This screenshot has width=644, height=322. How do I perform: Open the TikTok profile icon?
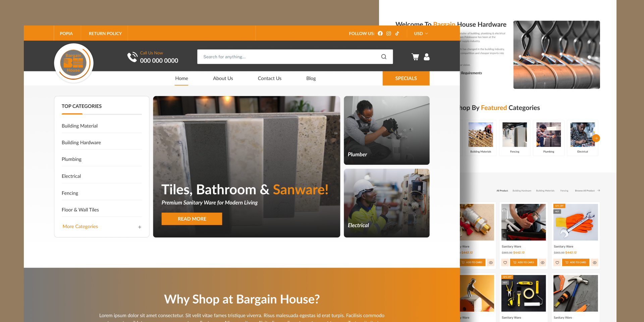pyautogui.click(x=397, y=34)
